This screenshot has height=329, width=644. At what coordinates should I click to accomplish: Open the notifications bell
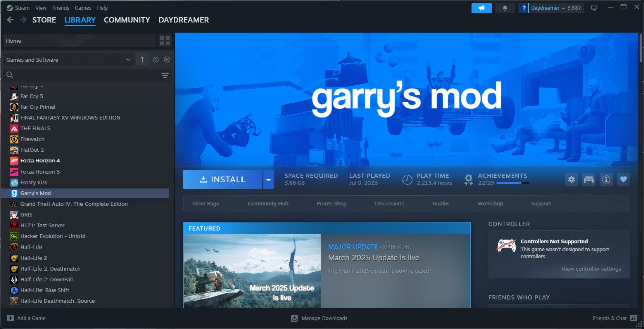tap(505, 8)
